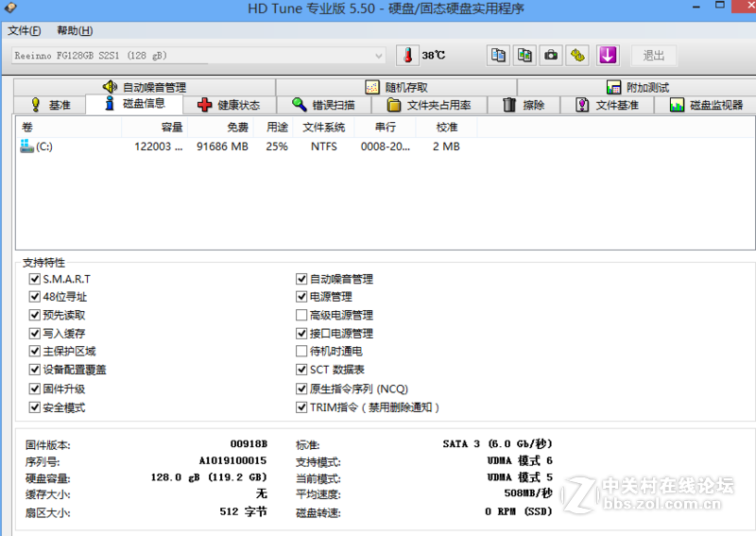Toggle the SCT 数据表 checkbox
Image resolution: width=756 pixels, height=536 pixels.
point(301,370)
